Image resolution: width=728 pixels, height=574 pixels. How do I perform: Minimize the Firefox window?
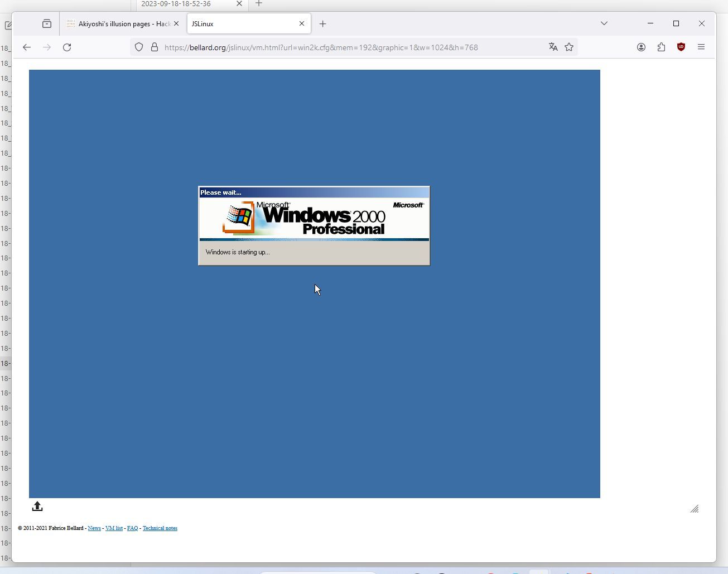(650, 23)
